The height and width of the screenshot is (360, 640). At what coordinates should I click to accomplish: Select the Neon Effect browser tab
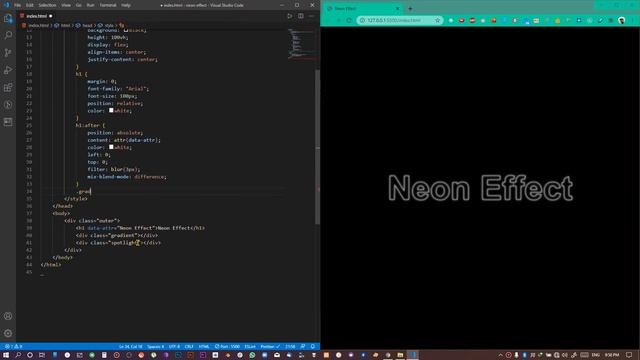[363, 9]
